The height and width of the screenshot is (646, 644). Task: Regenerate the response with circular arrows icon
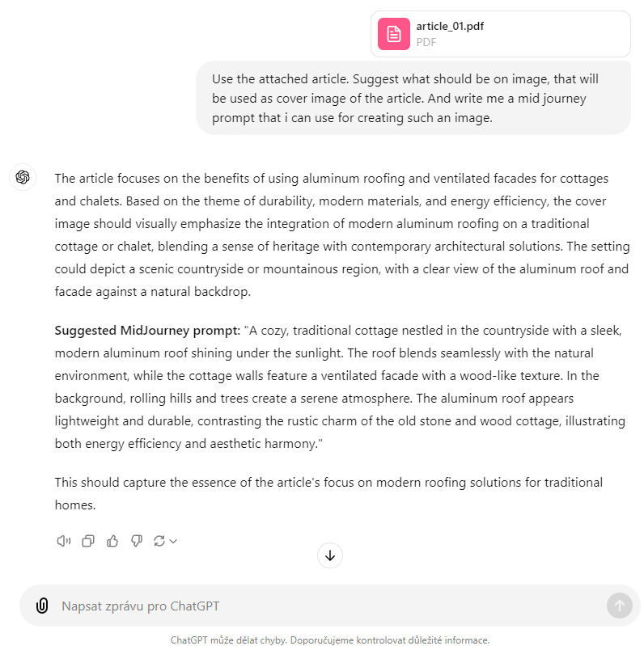(159, 541)
